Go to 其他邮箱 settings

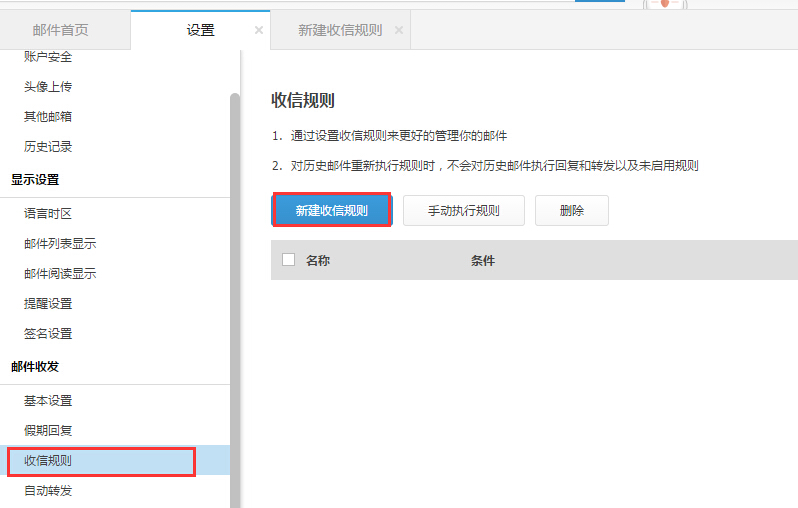click(48, 117)
